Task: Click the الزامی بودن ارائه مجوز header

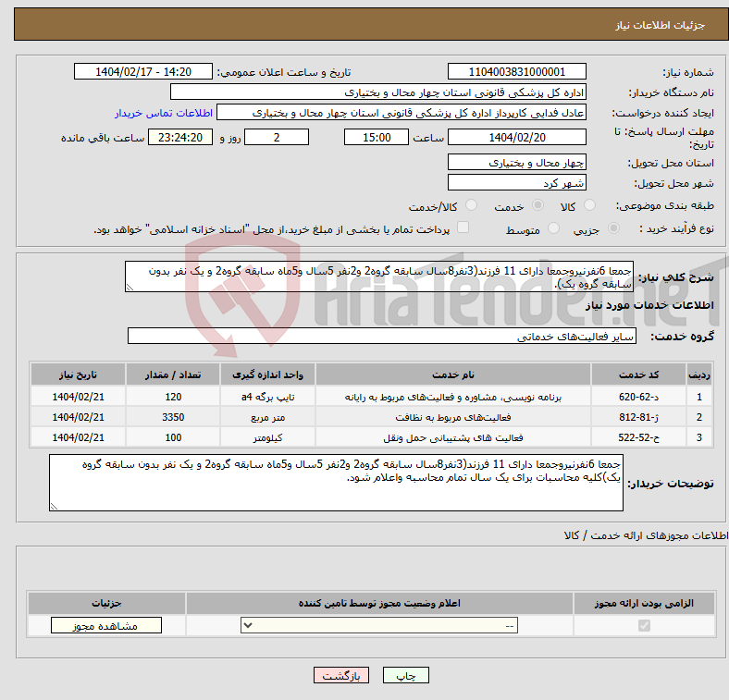Action: coord(644,603)
